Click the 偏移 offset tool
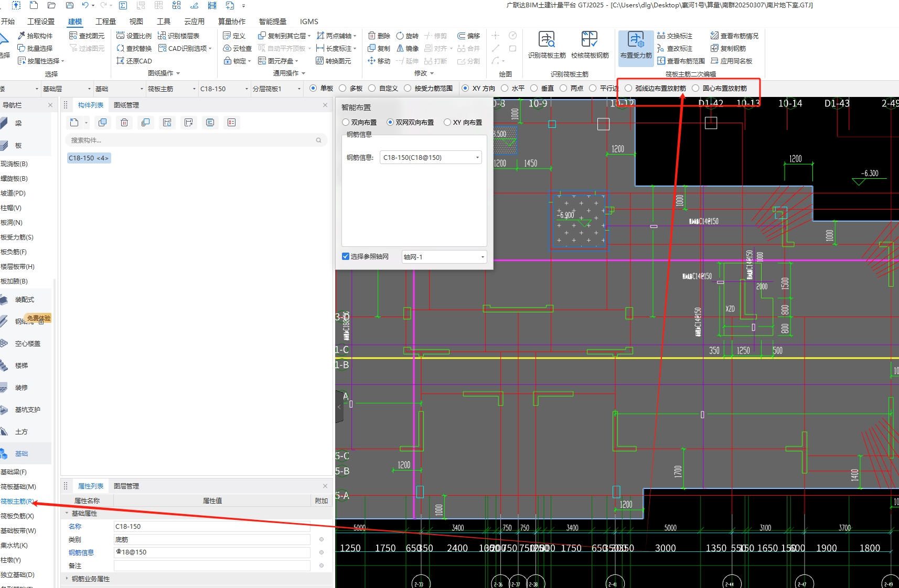Image resolution: width=899 pixels, height=588 pixels. (469, 36)
